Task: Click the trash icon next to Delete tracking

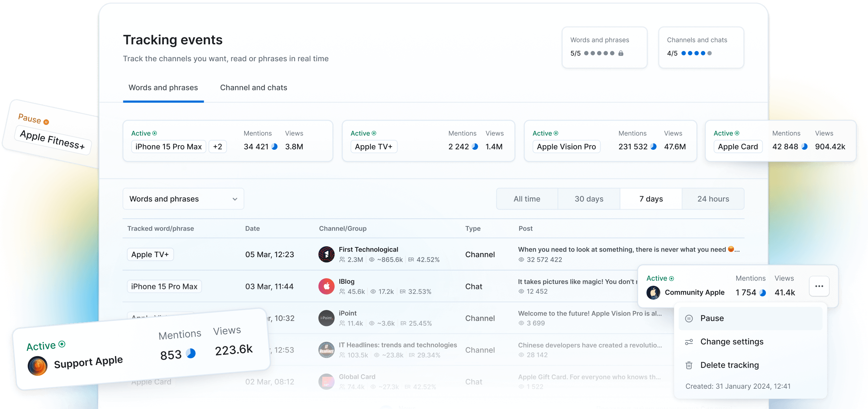Action: pos(689,365)
